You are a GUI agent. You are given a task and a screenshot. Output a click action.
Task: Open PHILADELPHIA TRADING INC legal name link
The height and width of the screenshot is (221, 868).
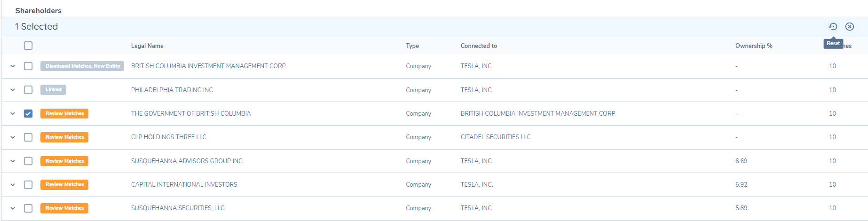pos(172,90)
